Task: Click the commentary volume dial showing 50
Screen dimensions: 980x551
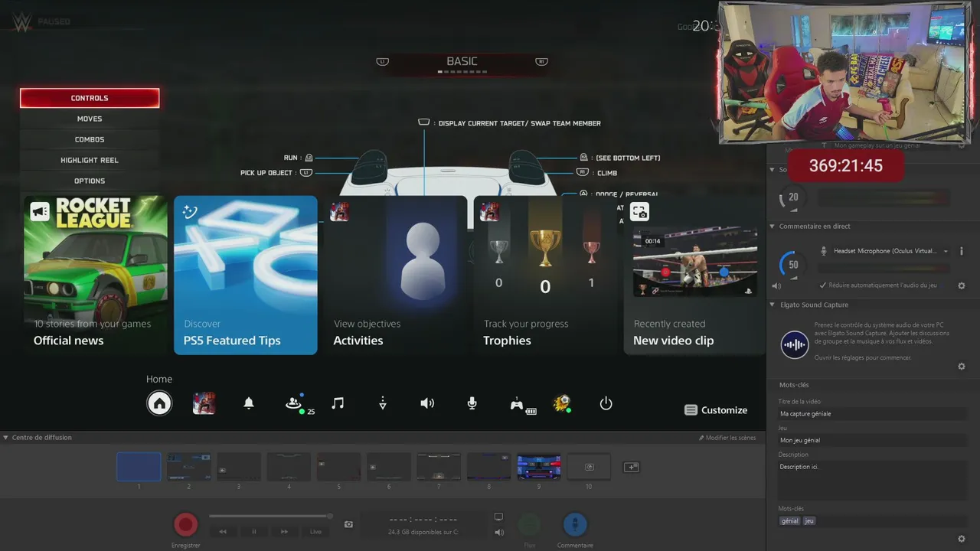Action: pos(792,265)
